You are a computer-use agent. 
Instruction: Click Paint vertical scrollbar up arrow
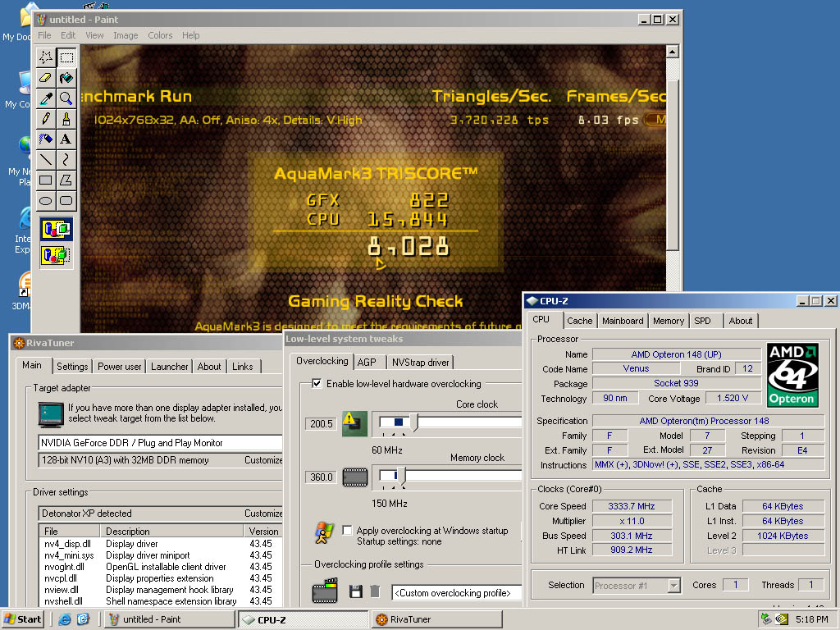673,52
